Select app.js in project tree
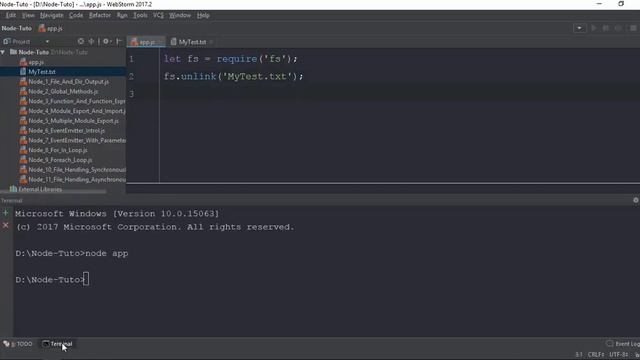The image size is (640, 360). 36,62
